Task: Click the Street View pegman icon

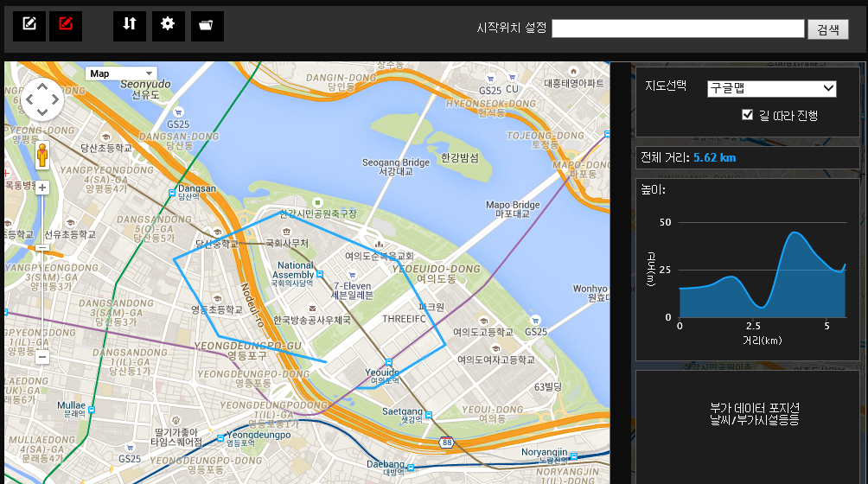Action: 41,156
